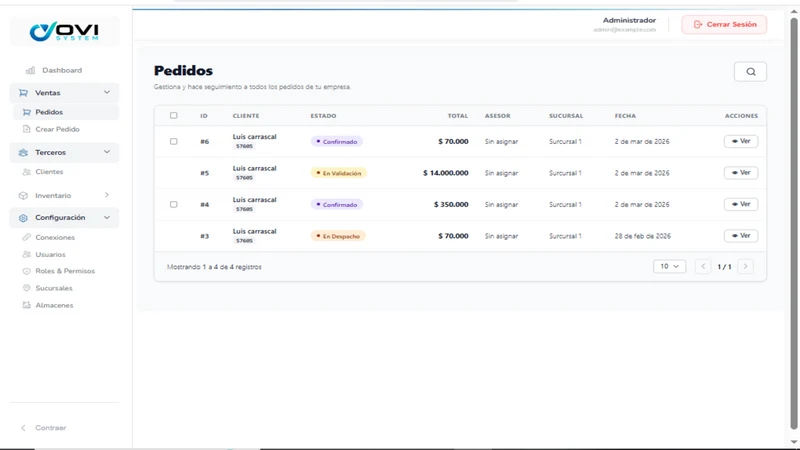Select Pedidos in the sidebar
800x450 pixels.
(66, 112)
